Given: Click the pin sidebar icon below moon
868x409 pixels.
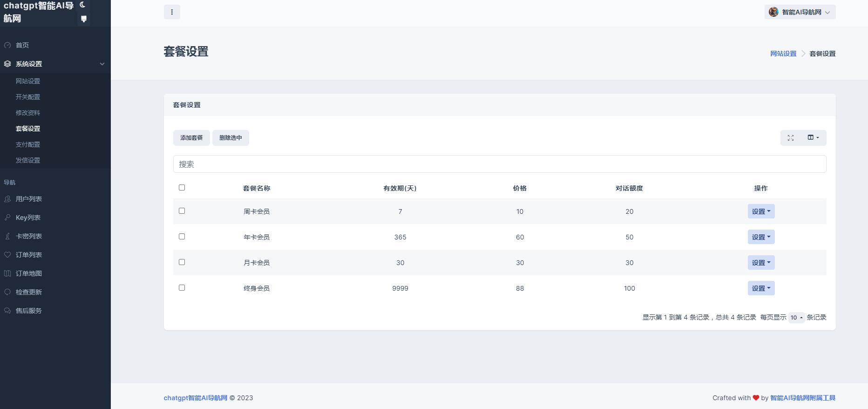Looking at the screenshot, I should (x=84, y=19).
